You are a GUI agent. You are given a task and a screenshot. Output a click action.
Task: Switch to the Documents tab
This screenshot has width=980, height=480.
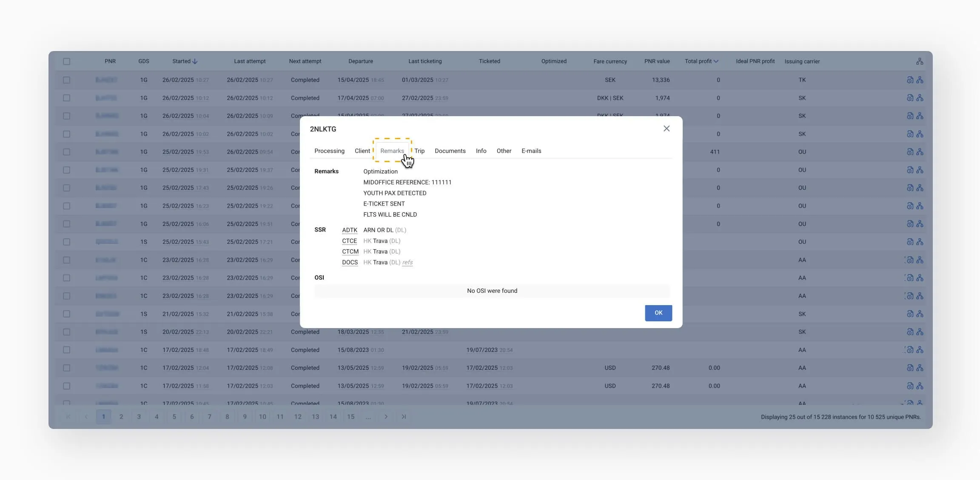450,151
